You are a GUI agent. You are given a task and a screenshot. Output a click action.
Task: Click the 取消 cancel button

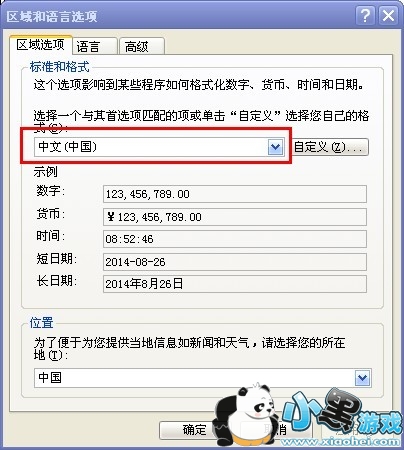point(275,430)
